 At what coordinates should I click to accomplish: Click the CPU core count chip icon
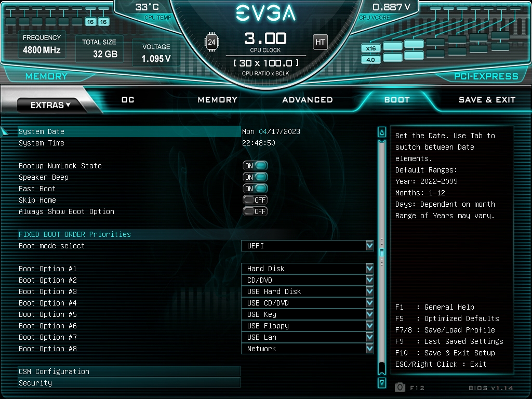click(x=212, y=42)
